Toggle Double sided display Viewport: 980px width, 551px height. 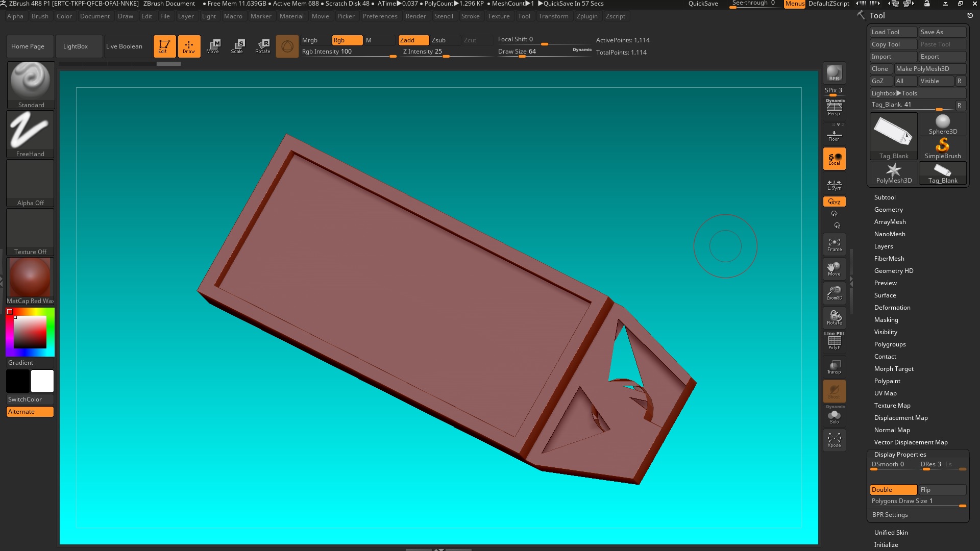[x=893, y=490]
